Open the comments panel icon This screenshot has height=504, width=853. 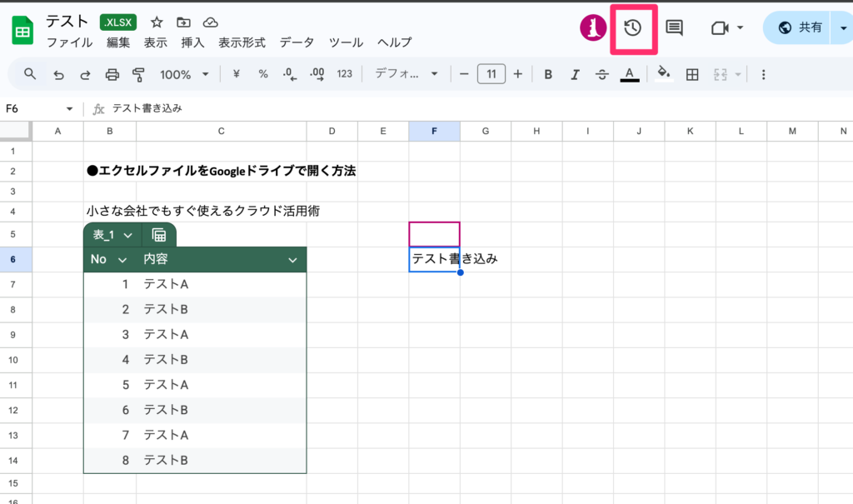674,28
